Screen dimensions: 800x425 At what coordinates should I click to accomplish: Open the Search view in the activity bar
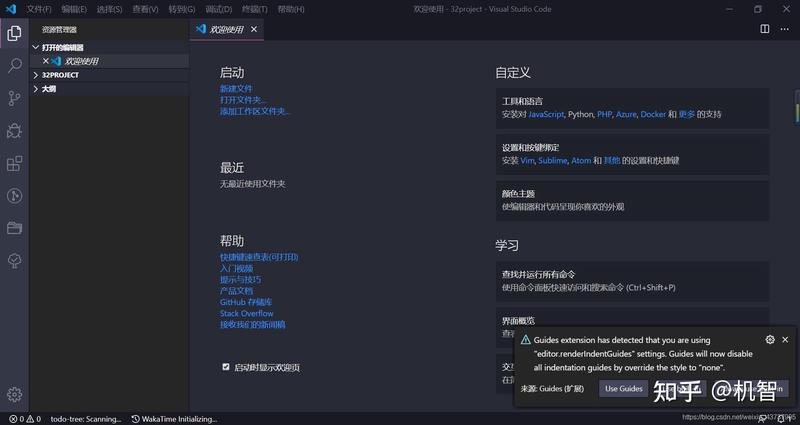click(14, 65)
